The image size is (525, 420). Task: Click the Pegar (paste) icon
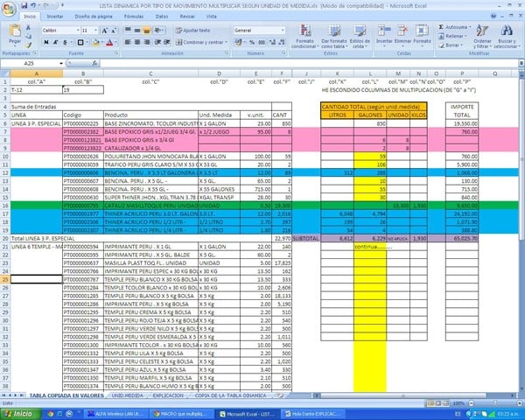(14, 35)
